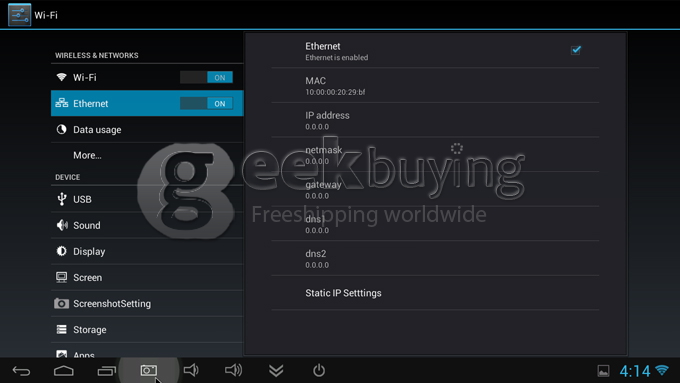This screenshot has height=383, width=680.
Task: Click the netmask row
Action: point(435,155)
